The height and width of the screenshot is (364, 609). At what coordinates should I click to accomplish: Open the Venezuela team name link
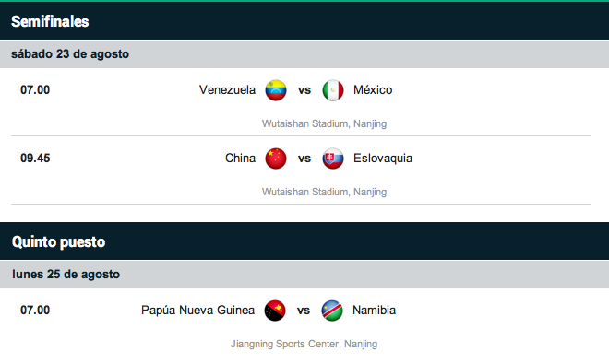(227, 90)
